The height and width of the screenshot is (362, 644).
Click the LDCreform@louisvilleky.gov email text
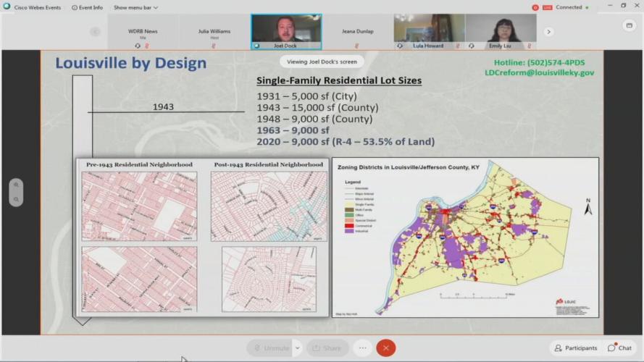[539, 72]
